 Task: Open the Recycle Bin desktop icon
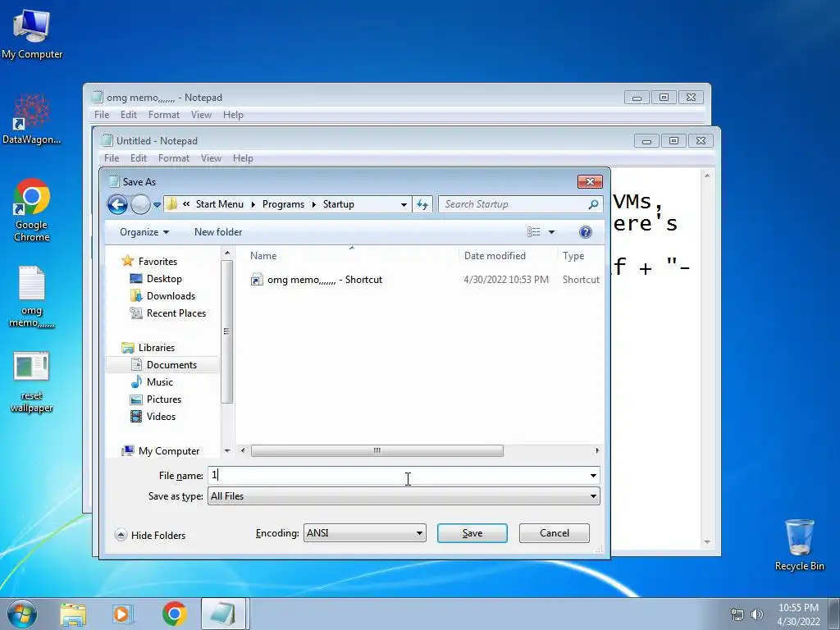[x=799, y=545]
